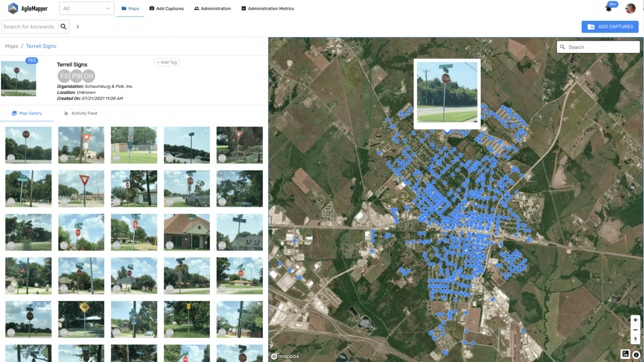The width and height of the screenshot is (644, 362).
Task: Click the Terrell Signs breadcrumb link
Action: point(41,46)
